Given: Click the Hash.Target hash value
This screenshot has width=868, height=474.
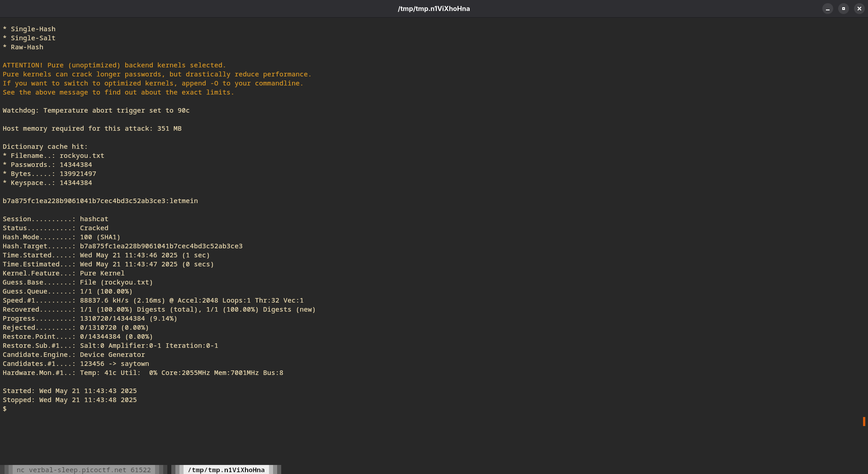Looking at the screenshot, I should 161,246.
